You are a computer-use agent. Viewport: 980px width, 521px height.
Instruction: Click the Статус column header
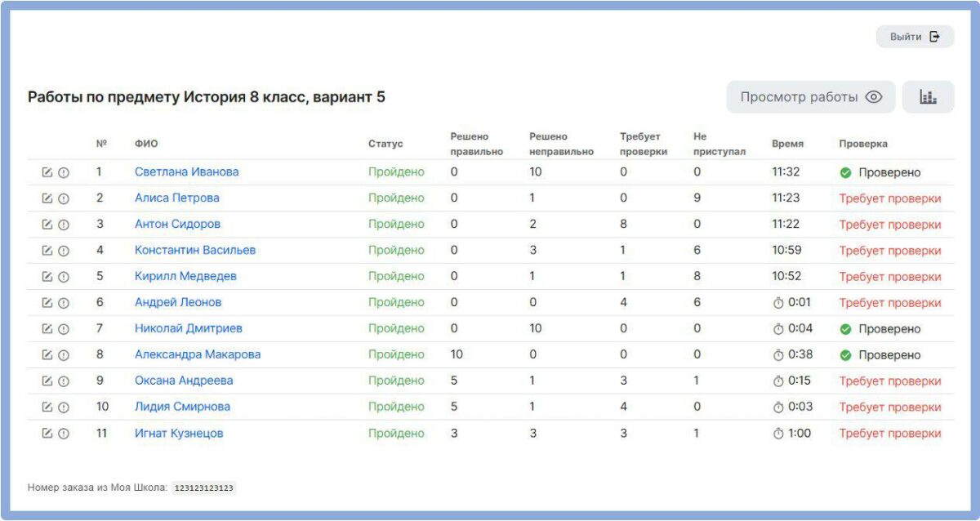pos(385,144)
